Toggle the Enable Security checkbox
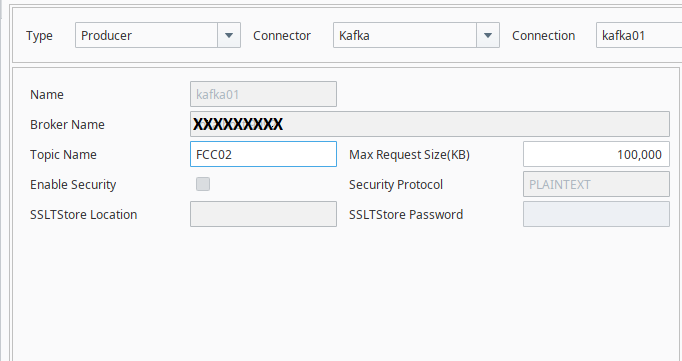 pos(203,184)
